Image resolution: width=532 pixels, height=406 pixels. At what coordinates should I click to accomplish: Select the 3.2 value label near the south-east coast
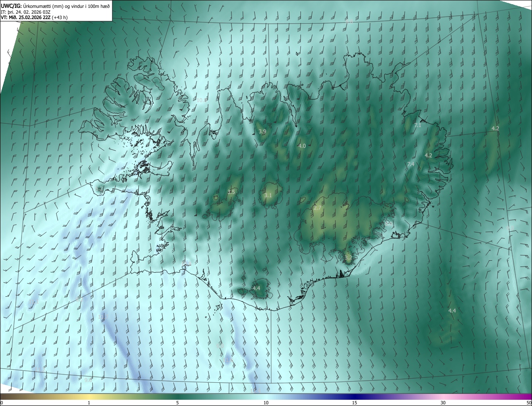point(348,257)
